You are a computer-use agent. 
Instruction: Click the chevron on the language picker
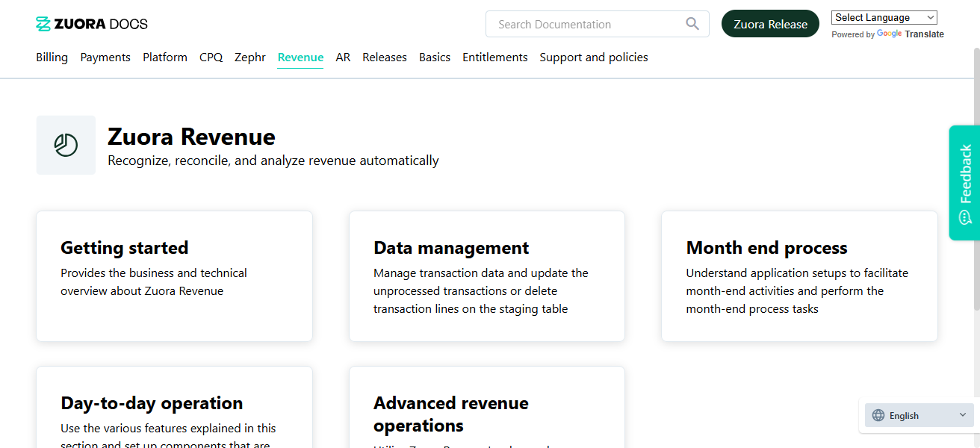(962, 415)
